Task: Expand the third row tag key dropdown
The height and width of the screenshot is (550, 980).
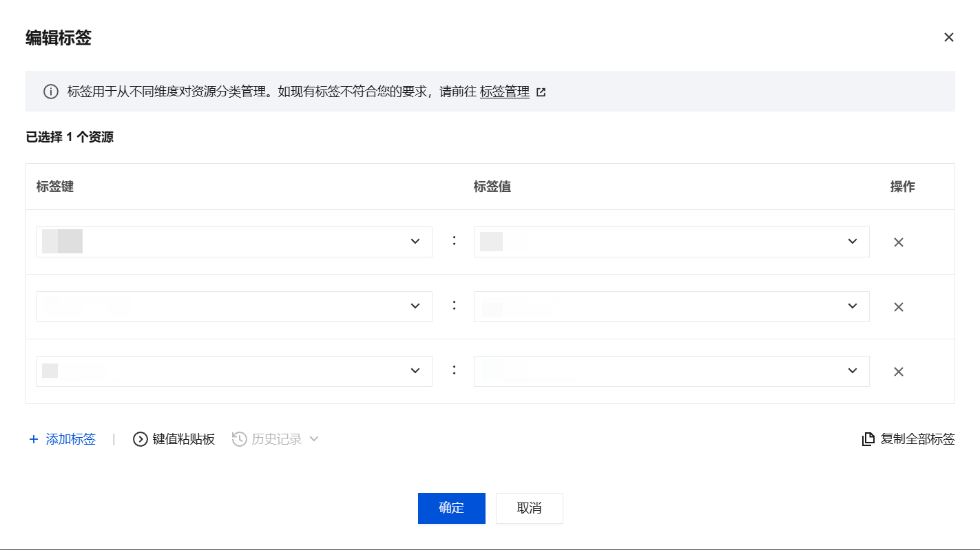Action: pos(415,371)
